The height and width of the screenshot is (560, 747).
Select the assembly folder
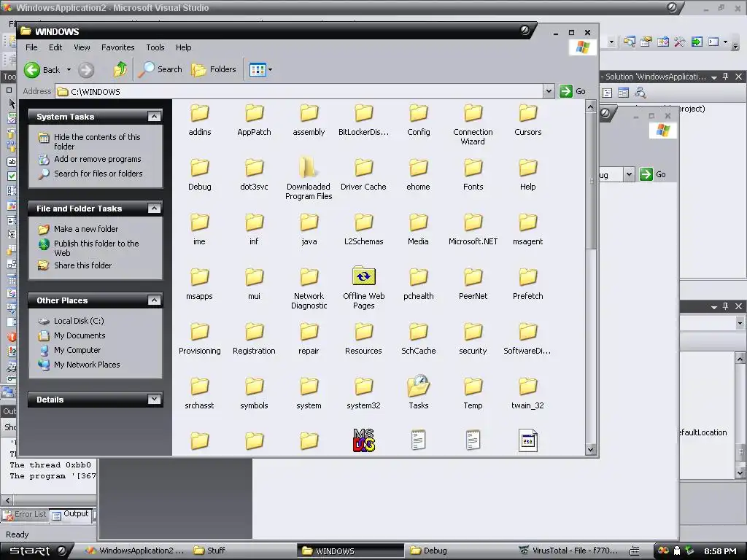309,120
